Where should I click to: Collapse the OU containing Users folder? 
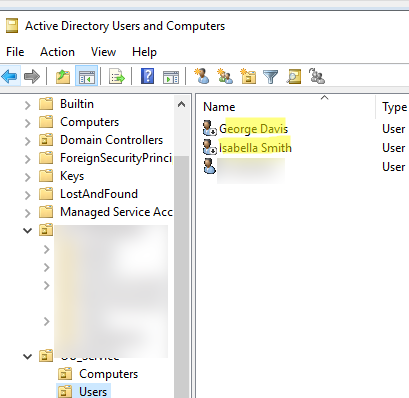tap(28, 356)
